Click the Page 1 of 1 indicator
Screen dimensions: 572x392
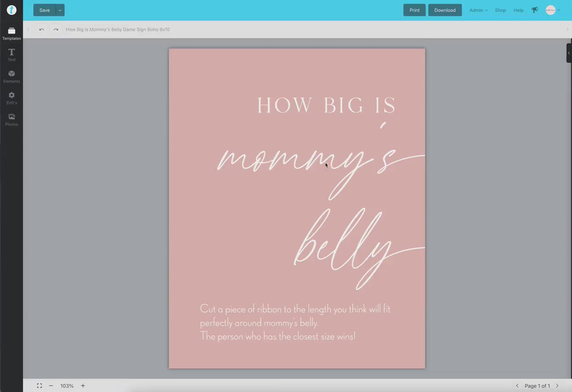click(x=537, y=386)
